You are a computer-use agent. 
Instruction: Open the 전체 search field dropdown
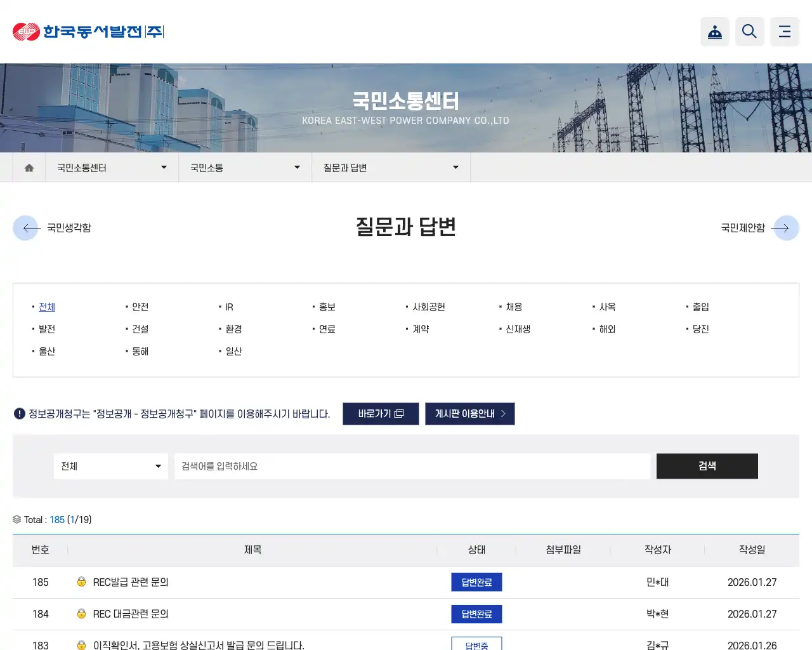(x=110, y=466)
